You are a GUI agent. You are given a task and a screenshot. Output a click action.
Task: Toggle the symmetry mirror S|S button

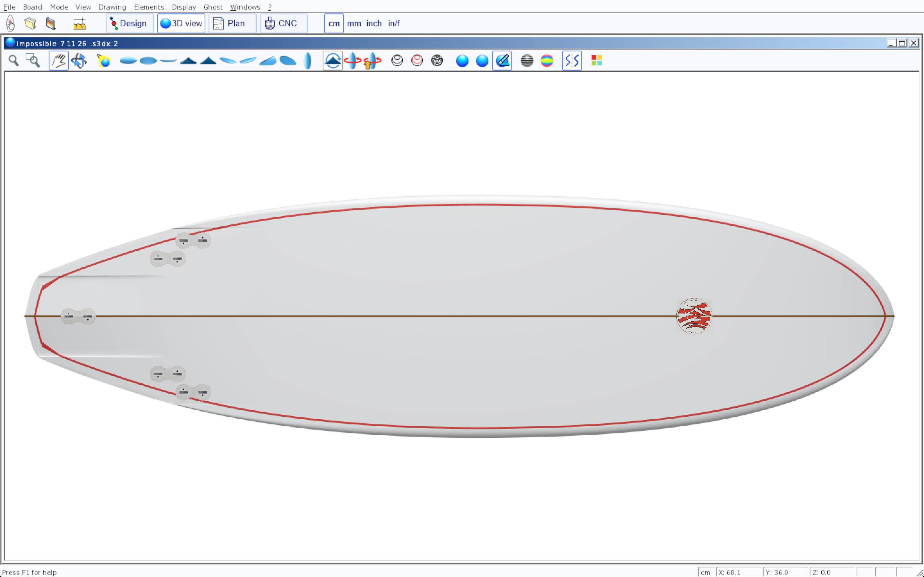tap(572, 61)
